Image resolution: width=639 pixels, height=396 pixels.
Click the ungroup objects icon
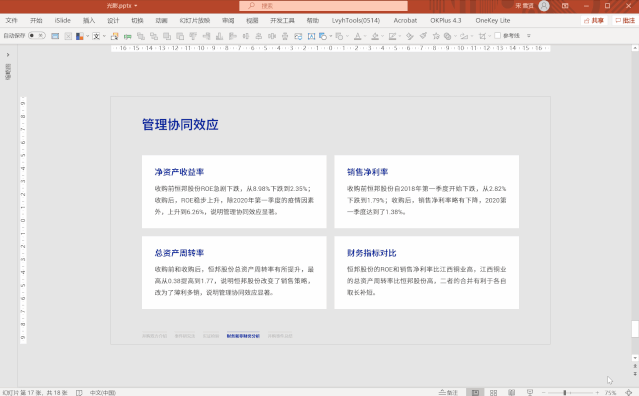[x=154, y=36]
